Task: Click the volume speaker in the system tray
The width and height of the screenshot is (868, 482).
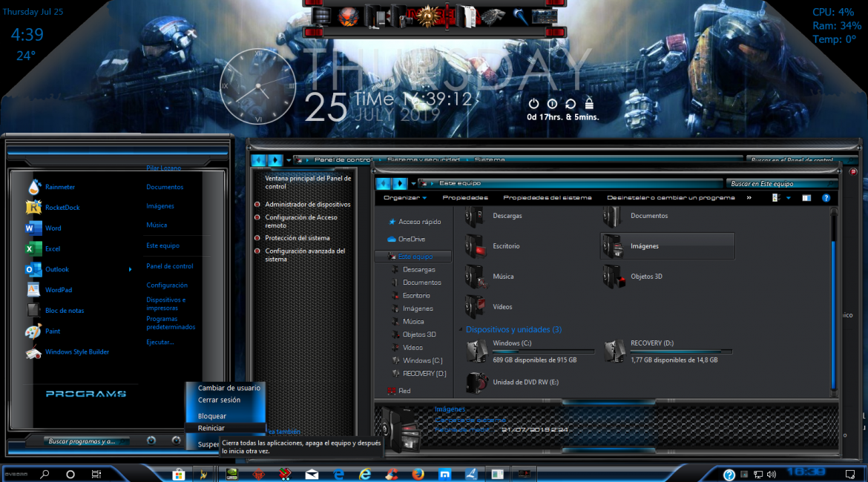Action: (772, 475)
